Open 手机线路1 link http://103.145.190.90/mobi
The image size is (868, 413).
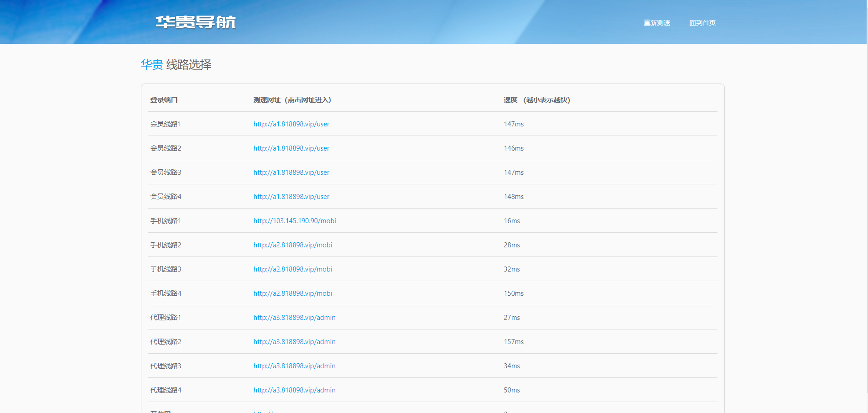(x=294, y=220)
